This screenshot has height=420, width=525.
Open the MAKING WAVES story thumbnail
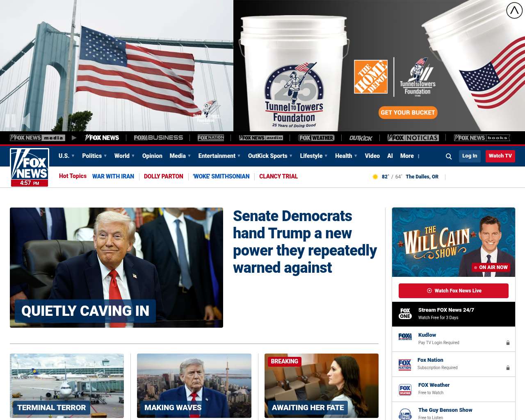194,386
